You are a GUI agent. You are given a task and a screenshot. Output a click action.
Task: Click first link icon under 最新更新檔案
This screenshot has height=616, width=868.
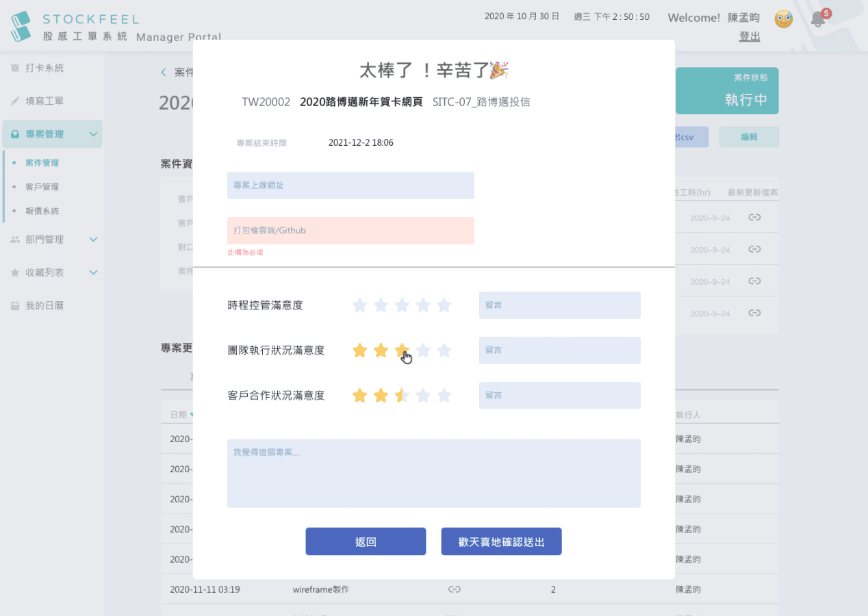[x=754, y=218]
